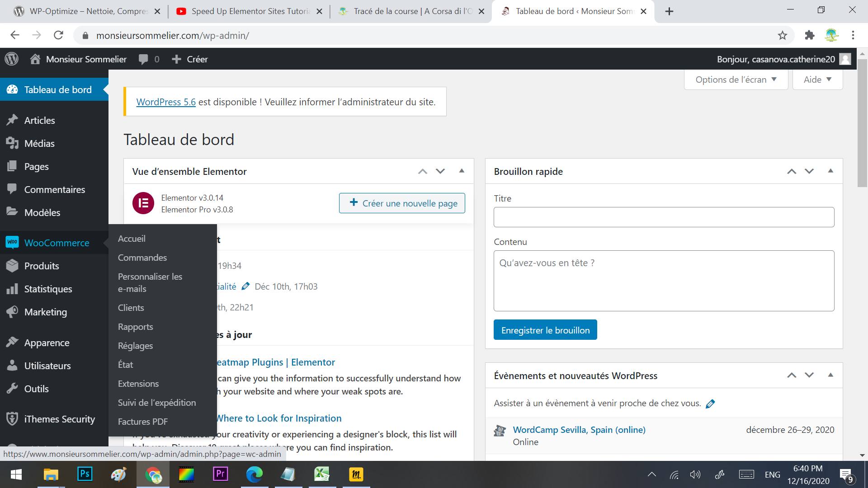Reload the page with refresh icon
Screen dimensions: 868x488
tap(58, 35)
